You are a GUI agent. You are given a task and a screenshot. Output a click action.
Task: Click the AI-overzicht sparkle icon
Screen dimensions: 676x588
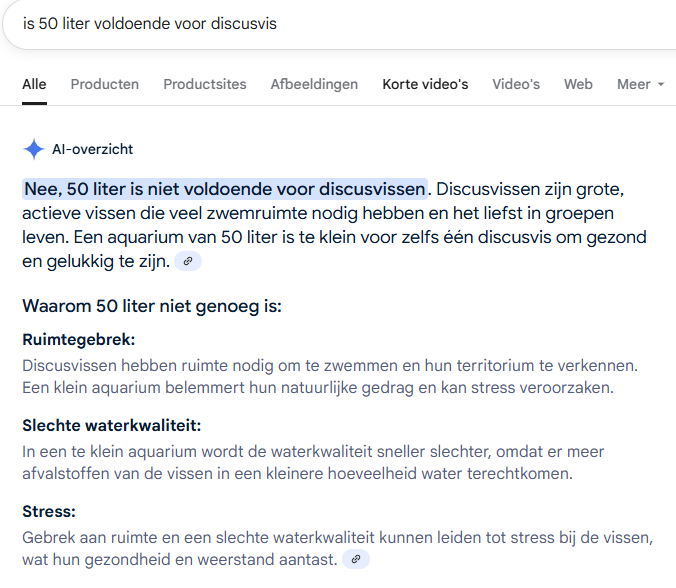pos(34,149)
